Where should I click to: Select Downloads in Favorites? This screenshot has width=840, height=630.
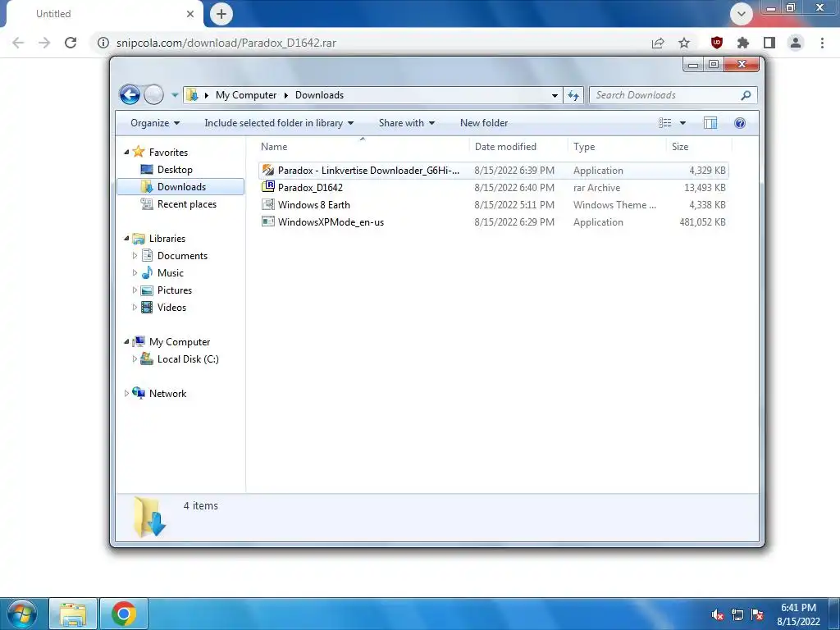[x=181, y=187]
